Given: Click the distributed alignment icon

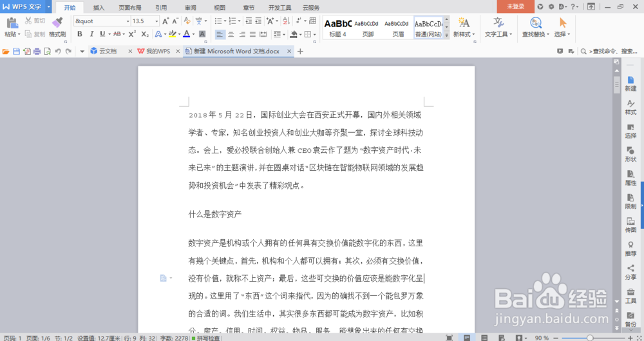Looking at the screenshot, I should click(263, 34).
